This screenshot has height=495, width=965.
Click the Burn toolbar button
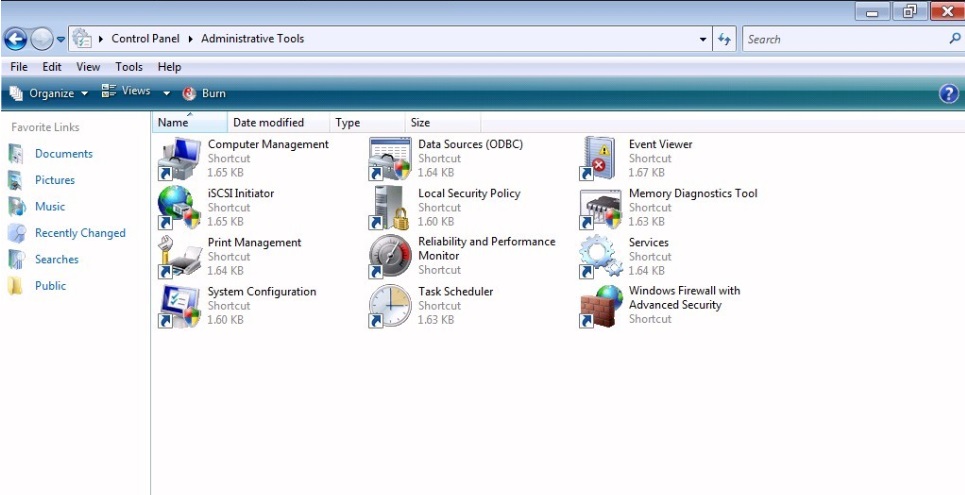pyautogui.click(x=204, y=93)
